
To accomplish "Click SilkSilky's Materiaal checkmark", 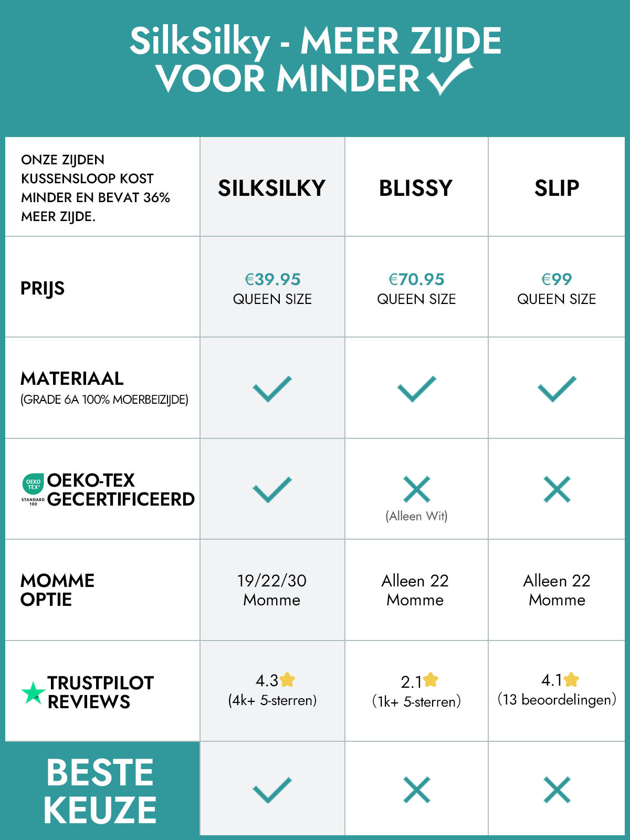I will pyautogui.click(x=272, y=389).
